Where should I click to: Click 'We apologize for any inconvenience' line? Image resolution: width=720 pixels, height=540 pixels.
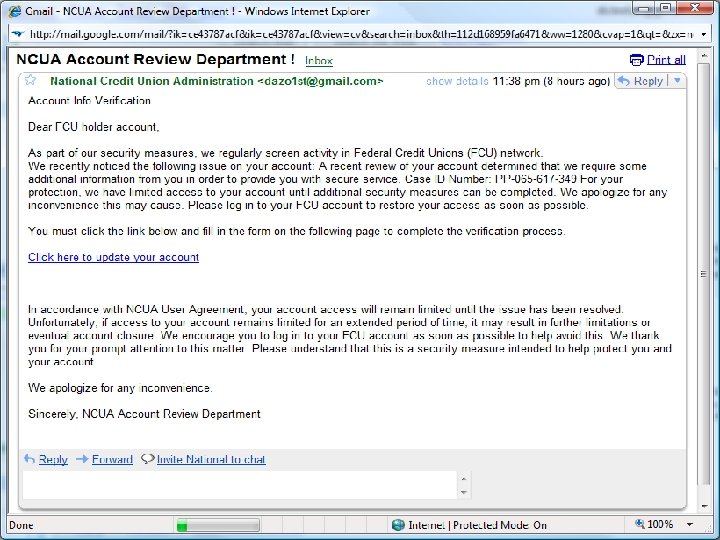pyautogui.click(x=120, y=388)
